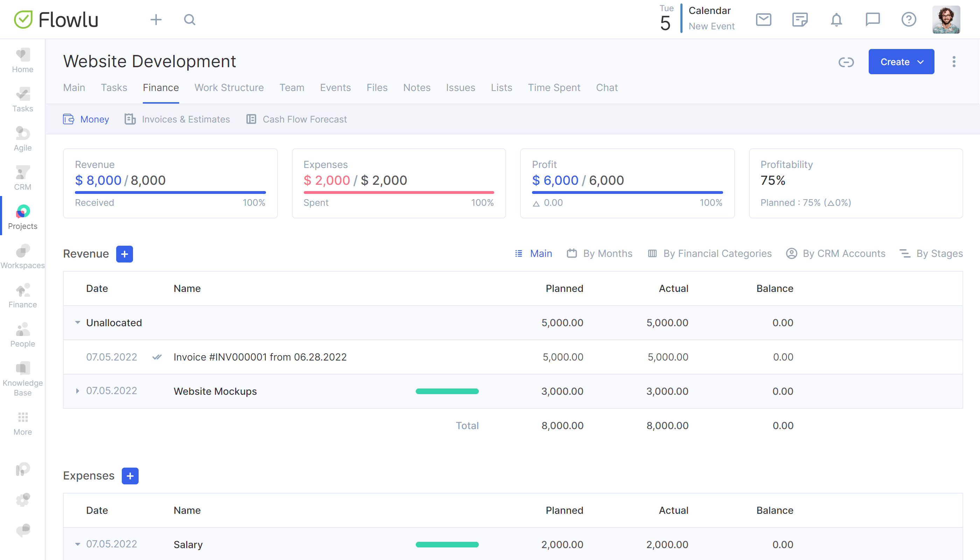Open Tasks in the left sidebar
Viewport: 980px width, 560px height.
coord(23,100)
